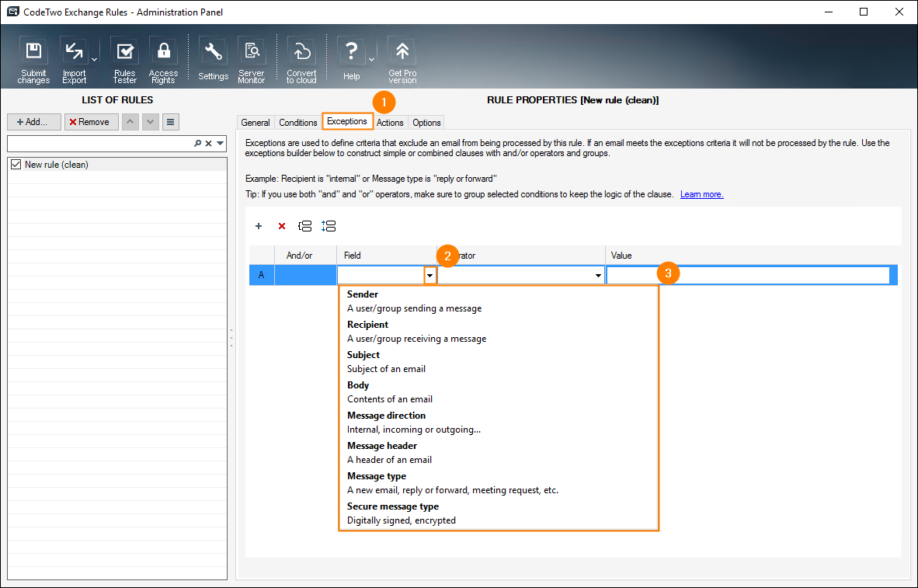This screenshot has height=588, width=918.
Task: Click the Remove rule button
Action: (92, 122)
